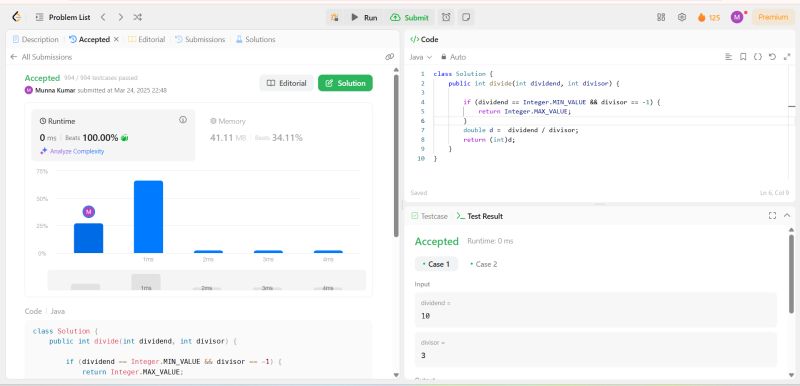Click the Auto lock setting
Screen dimensions: 800x386
coord(453,57)
